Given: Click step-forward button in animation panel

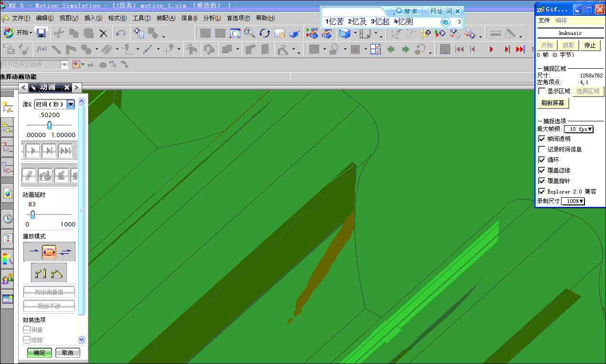Looking at the screenshot, I should [x=49, y=151].
